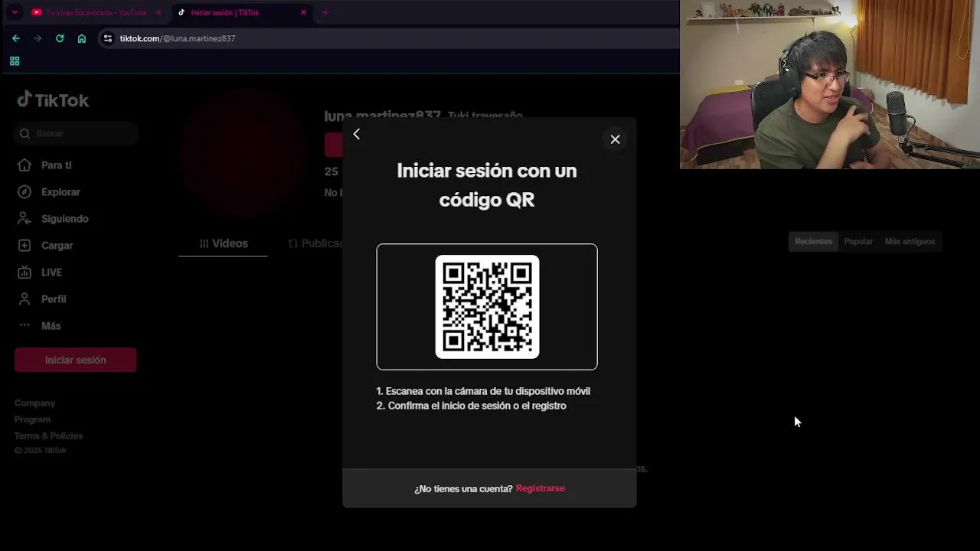
Task: Open the Company footer link
Action: [34, 403]
